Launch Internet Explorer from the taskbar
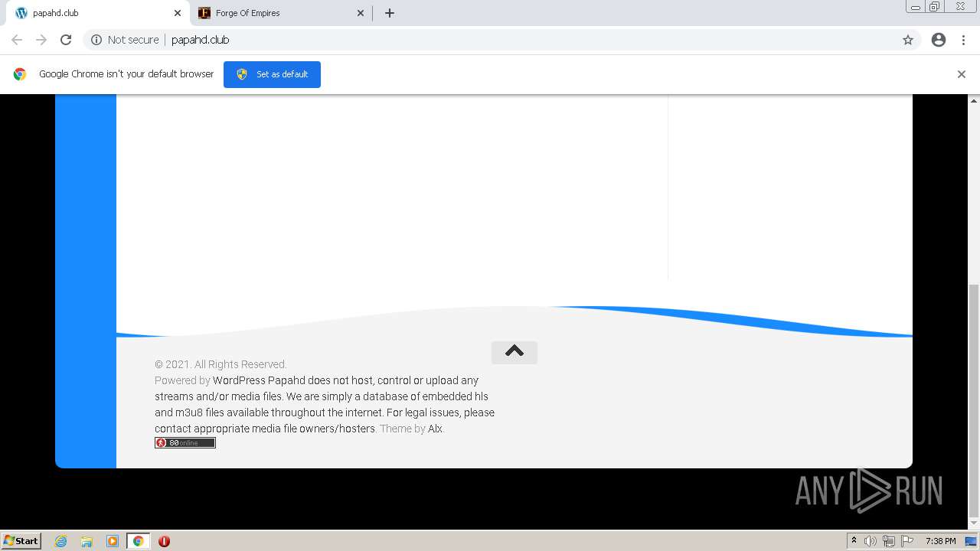Image resolution: width=980 pixels, height=551 pixels. [60, 541]
